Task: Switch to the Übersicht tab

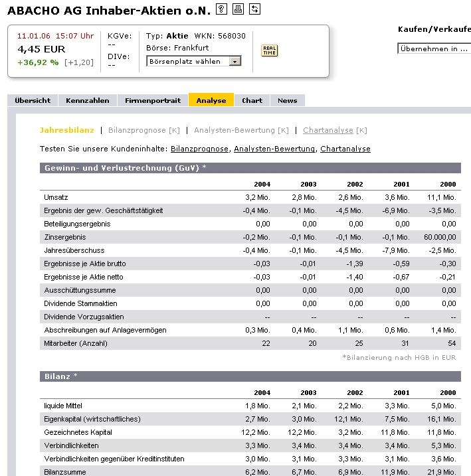Action: pos(33,100)
